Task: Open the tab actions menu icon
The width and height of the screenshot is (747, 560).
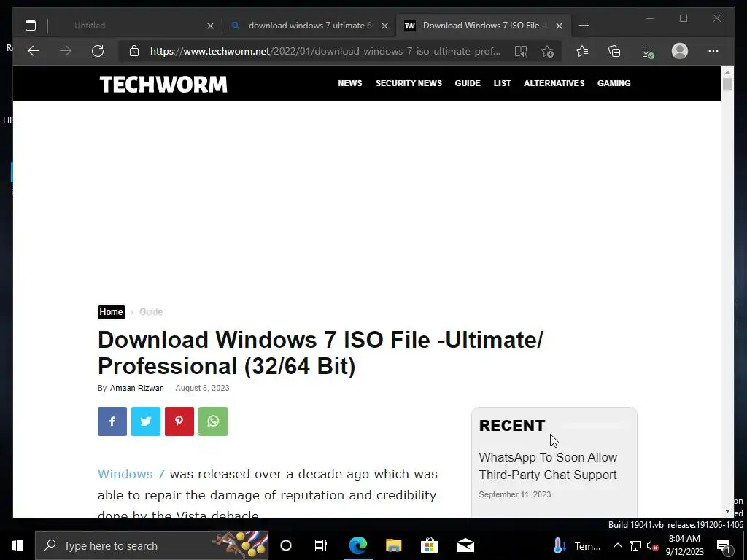Action: (x=31, y=26)
